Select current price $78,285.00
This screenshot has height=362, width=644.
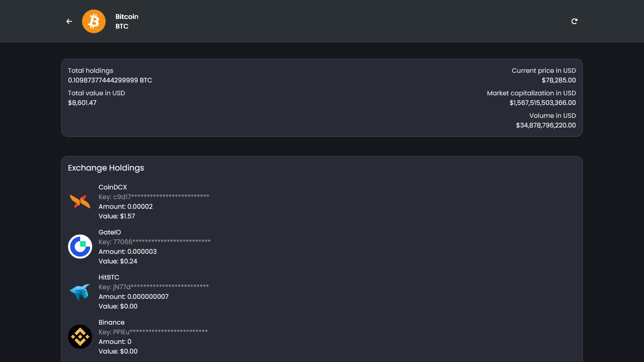559,80
